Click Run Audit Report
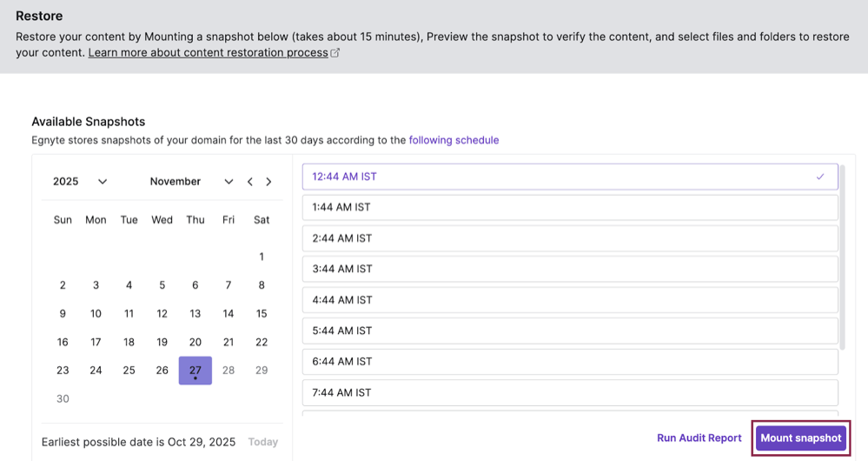Image resolution: width=868 pixels, height=461 pixels. [699, 438]
